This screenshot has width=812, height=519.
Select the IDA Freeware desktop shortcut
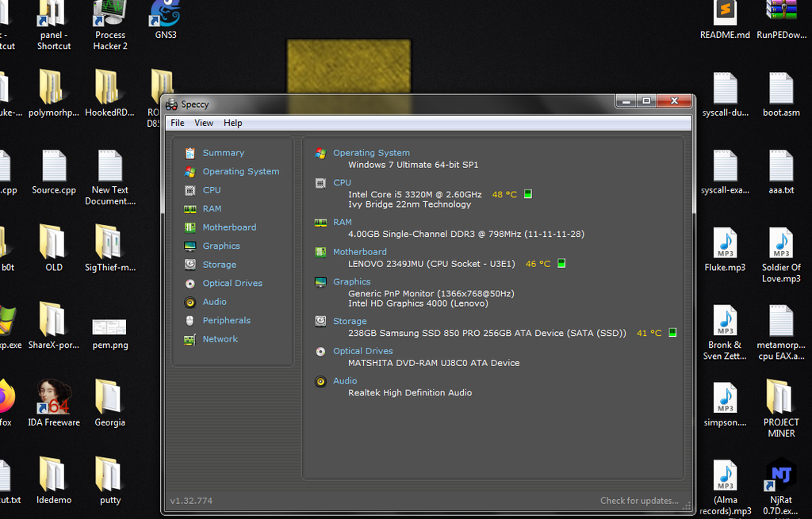coord(54,403)
